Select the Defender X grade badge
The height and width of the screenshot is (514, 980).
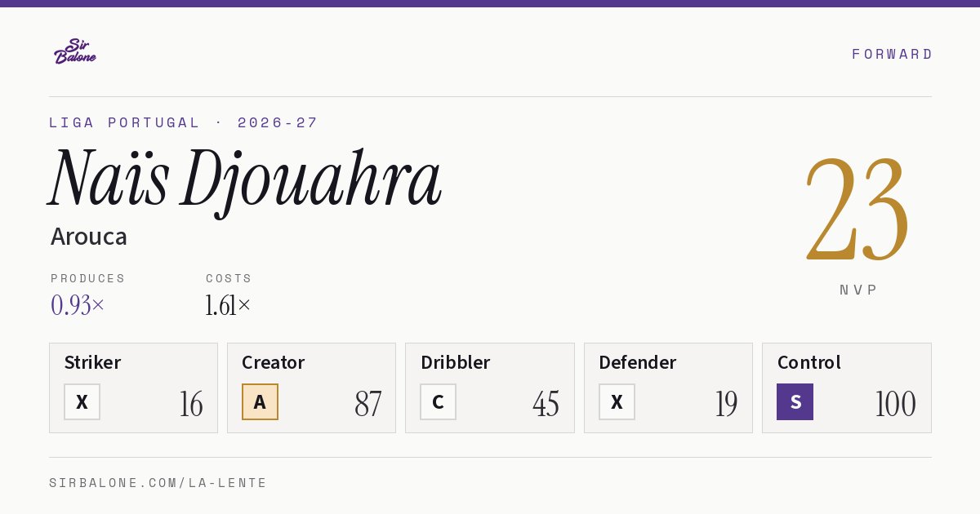click(617, 401)
